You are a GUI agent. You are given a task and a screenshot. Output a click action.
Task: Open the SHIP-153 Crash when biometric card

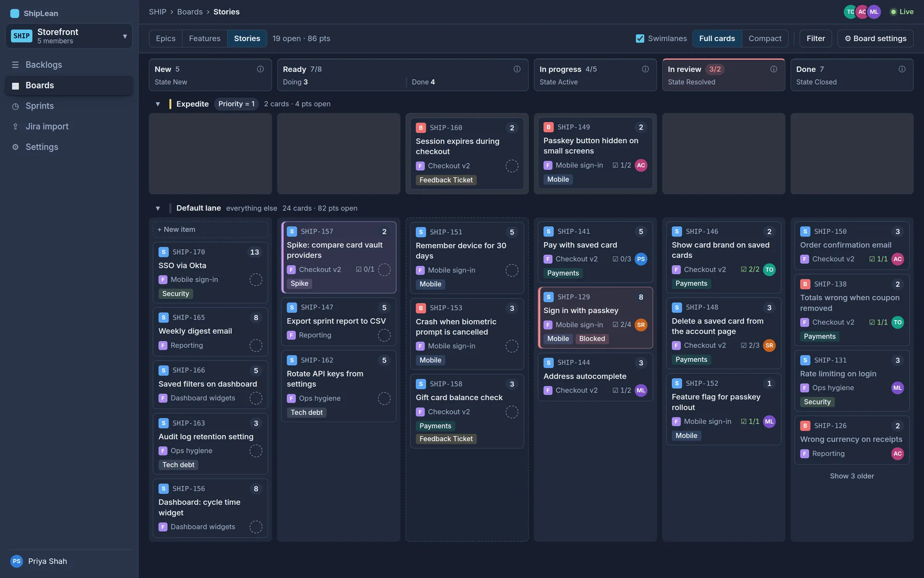(x=467, y=334)
